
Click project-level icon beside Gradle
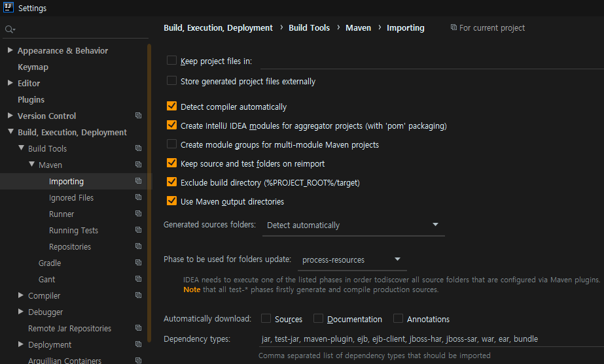(138, 263)
